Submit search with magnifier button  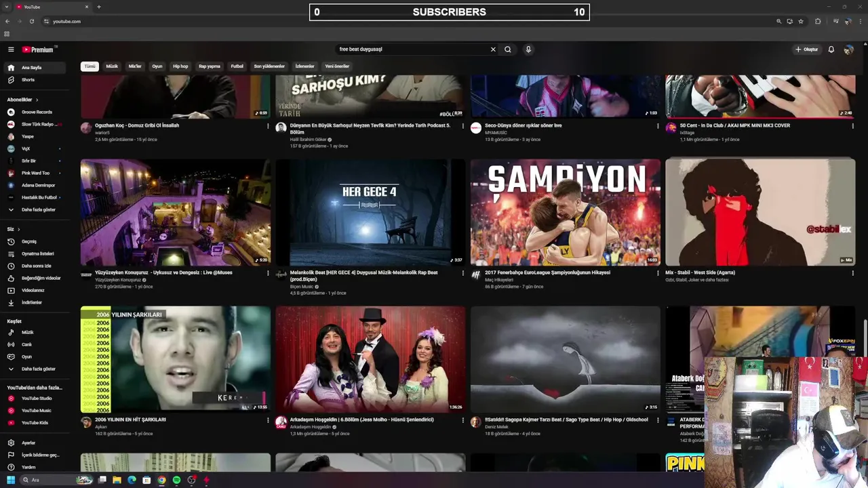pos(507,49)
